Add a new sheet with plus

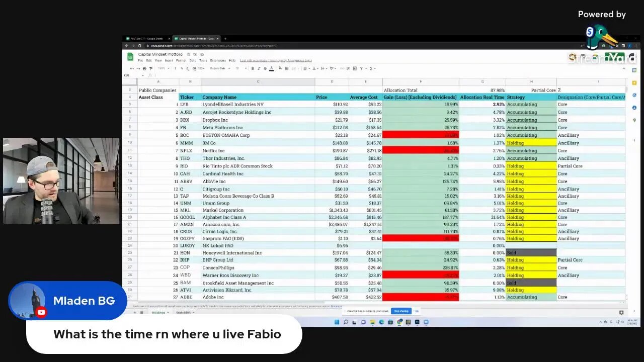134,312
